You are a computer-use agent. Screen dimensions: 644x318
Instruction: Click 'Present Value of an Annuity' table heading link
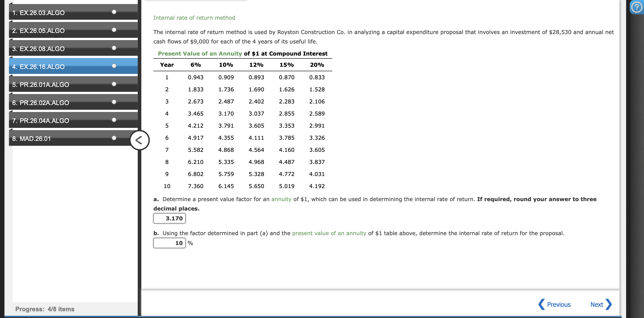[200, 54]
